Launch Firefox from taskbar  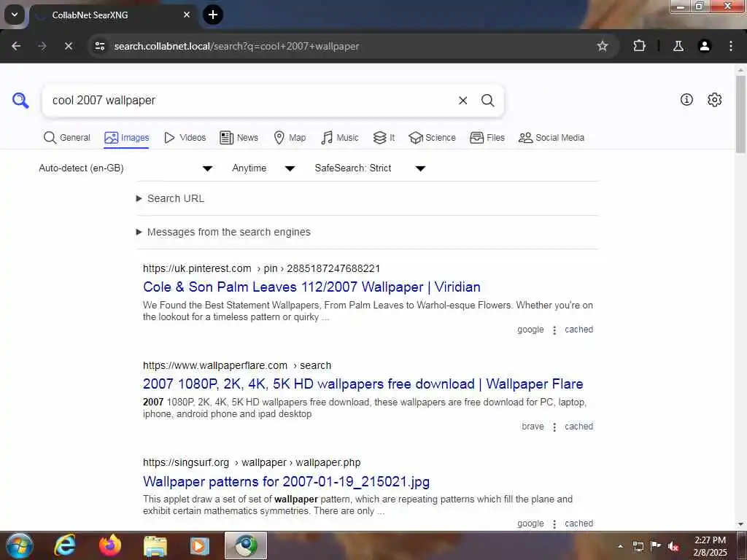click(x=110, y=545)
